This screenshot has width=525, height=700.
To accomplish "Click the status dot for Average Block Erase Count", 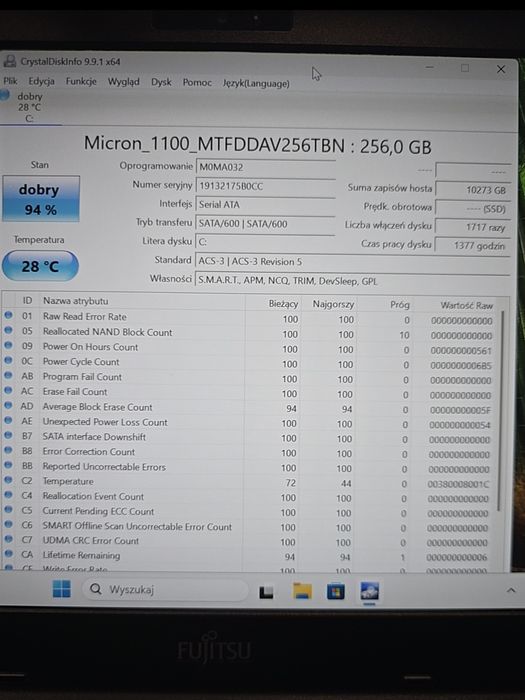I will [x=8, y=405].
